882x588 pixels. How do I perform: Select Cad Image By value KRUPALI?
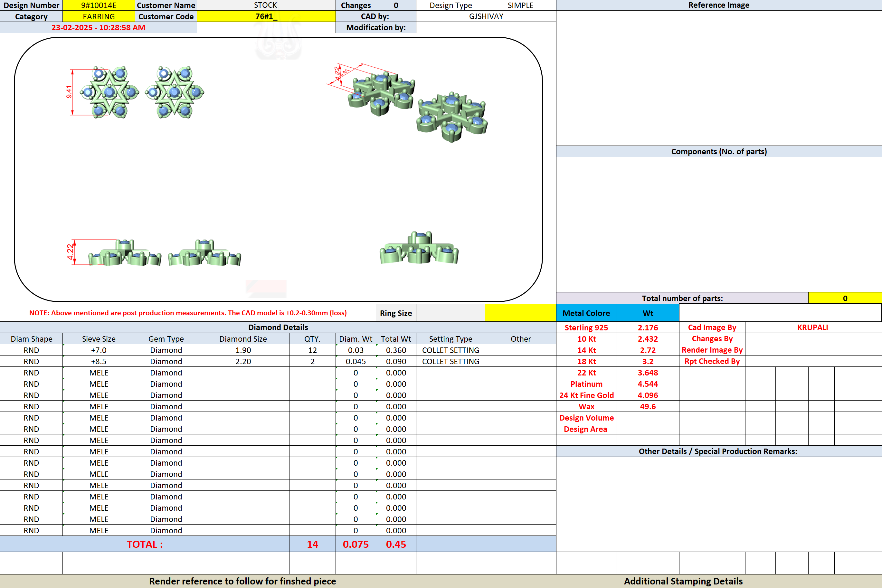(x=813, y=327)
